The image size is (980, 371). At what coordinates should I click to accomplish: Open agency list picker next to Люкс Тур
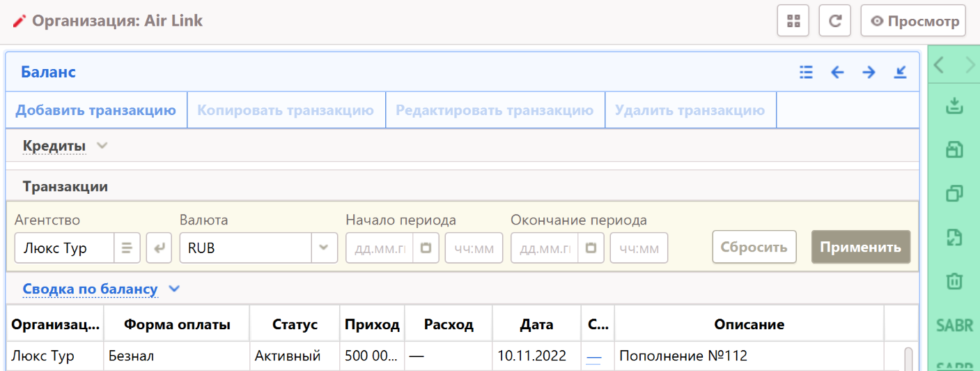pos(127,248)
